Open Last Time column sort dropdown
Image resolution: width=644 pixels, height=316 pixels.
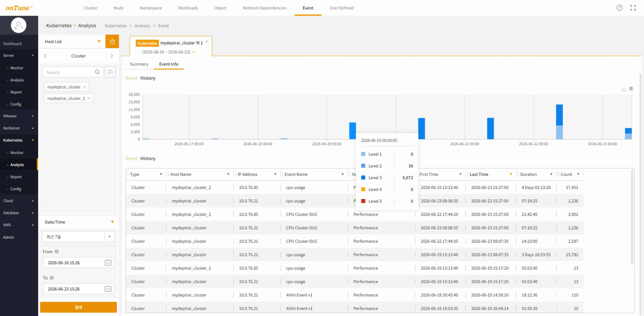(511, 174)
